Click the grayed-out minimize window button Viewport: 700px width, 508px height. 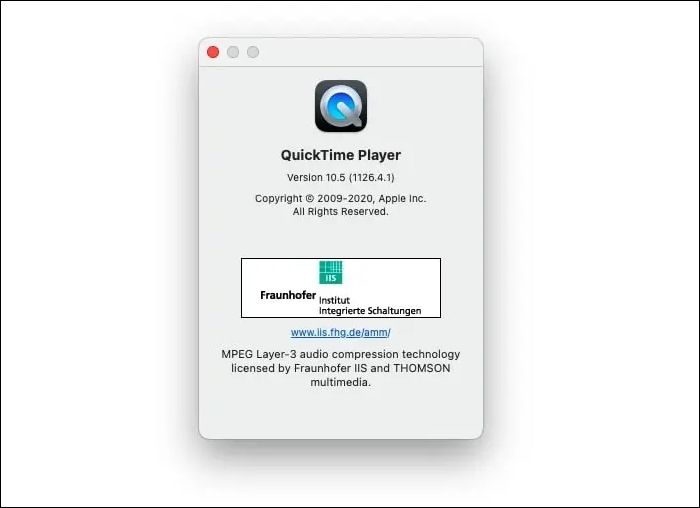(x=233, y=52)
